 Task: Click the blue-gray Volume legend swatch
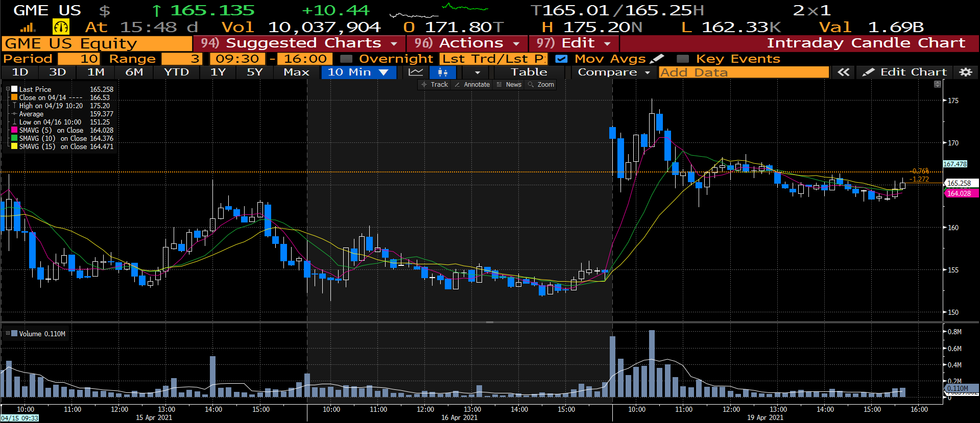pos(15,333)
